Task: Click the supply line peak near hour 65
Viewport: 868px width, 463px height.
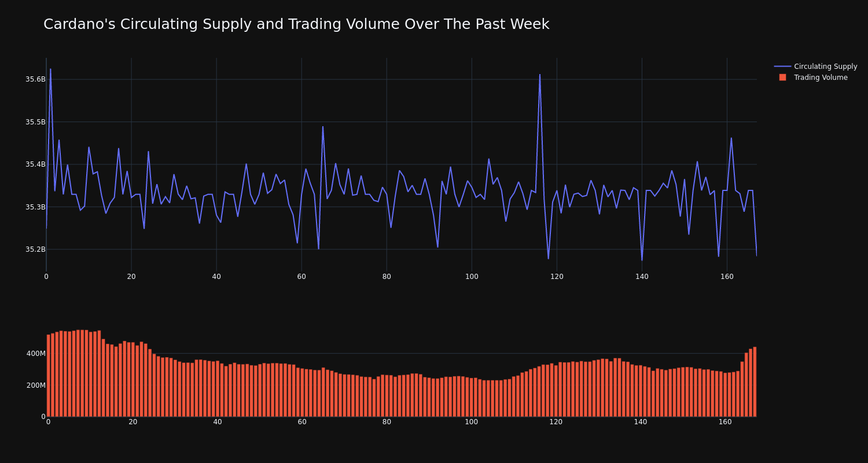Action: click(323, 127)
